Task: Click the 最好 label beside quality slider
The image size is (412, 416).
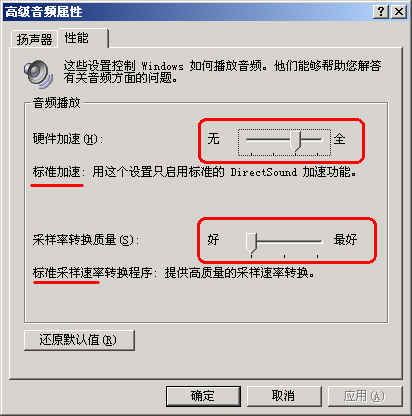Action: point(345,239)
